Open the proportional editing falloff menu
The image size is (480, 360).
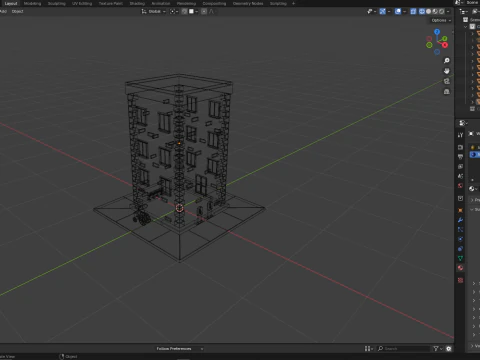[x=212, y=11]
